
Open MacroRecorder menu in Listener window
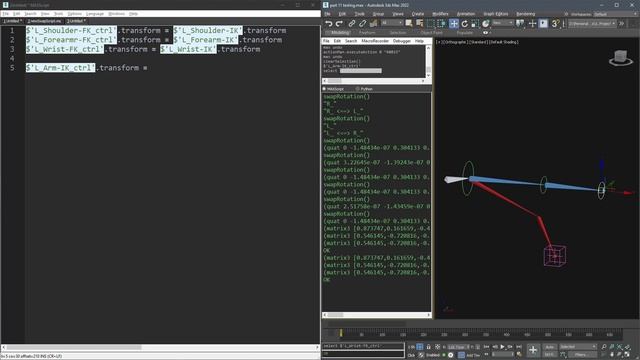tap(375, 41)
